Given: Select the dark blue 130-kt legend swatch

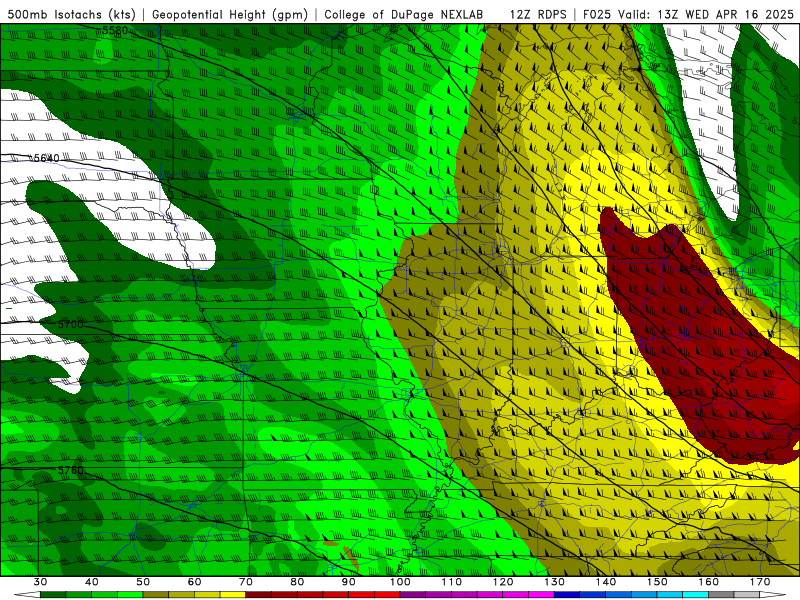Looking at the screenshot, I should [x=567, y=595].
